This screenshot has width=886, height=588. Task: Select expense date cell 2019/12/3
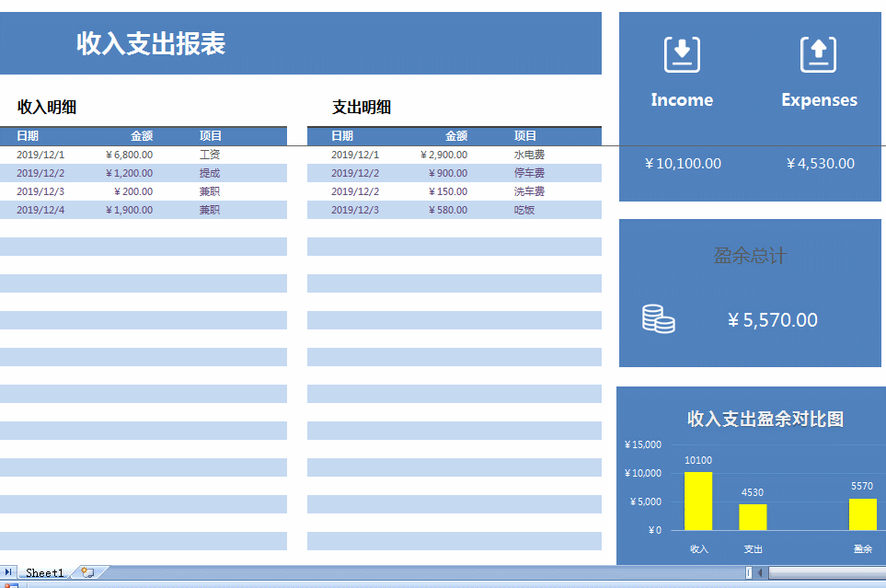pyautogui.click(x=355, y=210)
